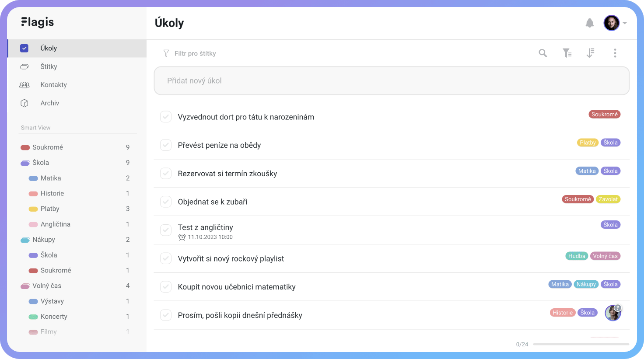Open the notifications bell
The image size is (644, 359).
pyautogui.click(x=590, y=23)
